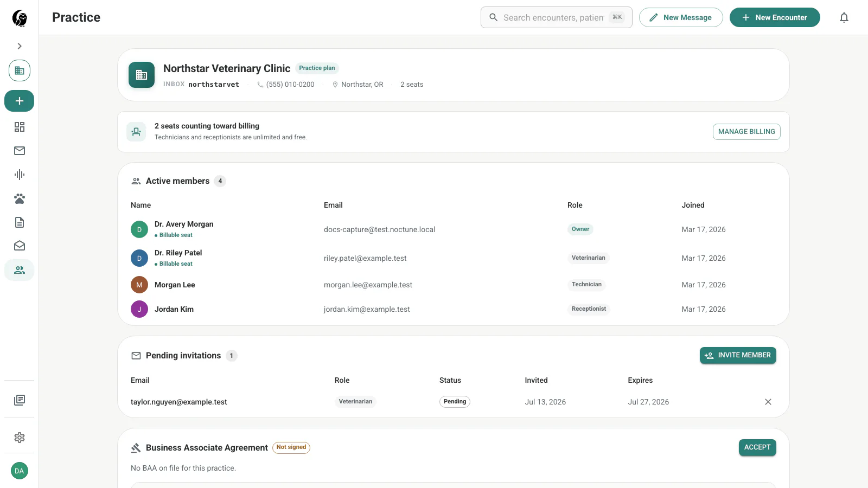868x488 pixels.
Task: Click Dr. Avery Morgan's avatar
Action: [139, 229]
